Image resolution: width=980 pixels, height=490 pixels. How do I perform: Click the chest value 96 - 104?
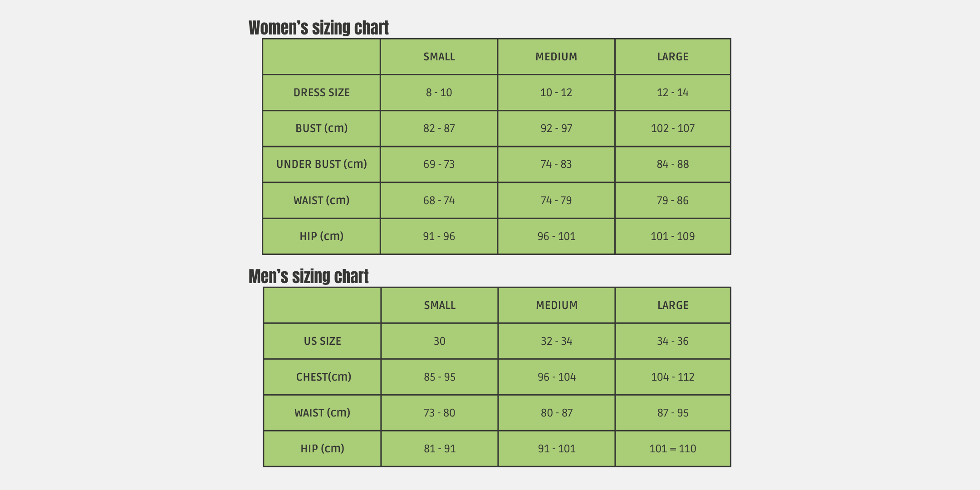pos(557,377)
